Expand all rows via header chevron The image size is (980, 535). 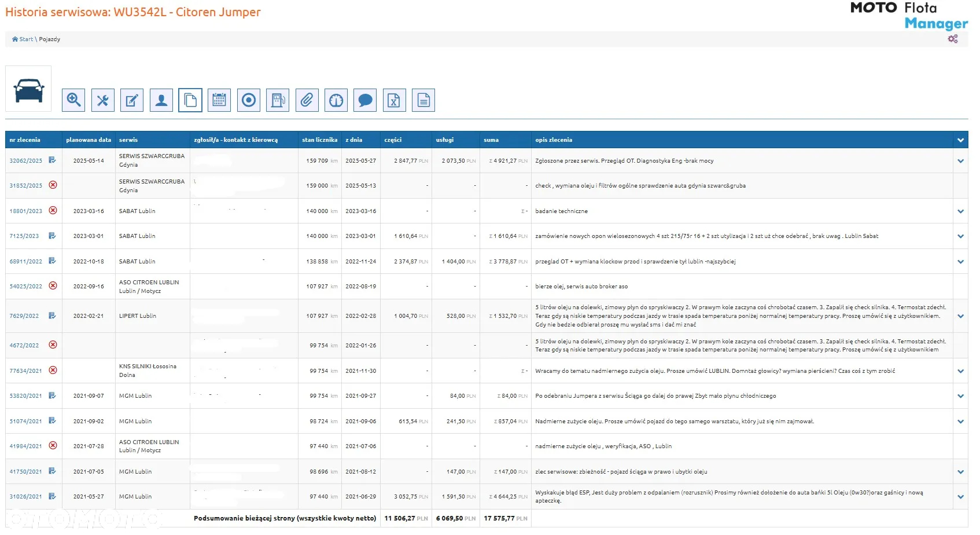[960, 140]
